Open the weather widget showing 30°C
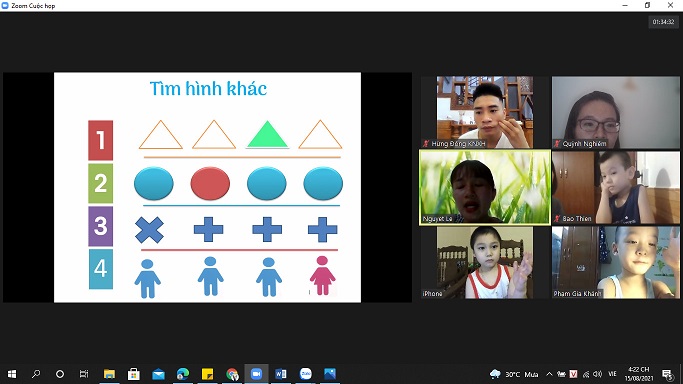The image size is (683, 384). (x=514, y=374)
